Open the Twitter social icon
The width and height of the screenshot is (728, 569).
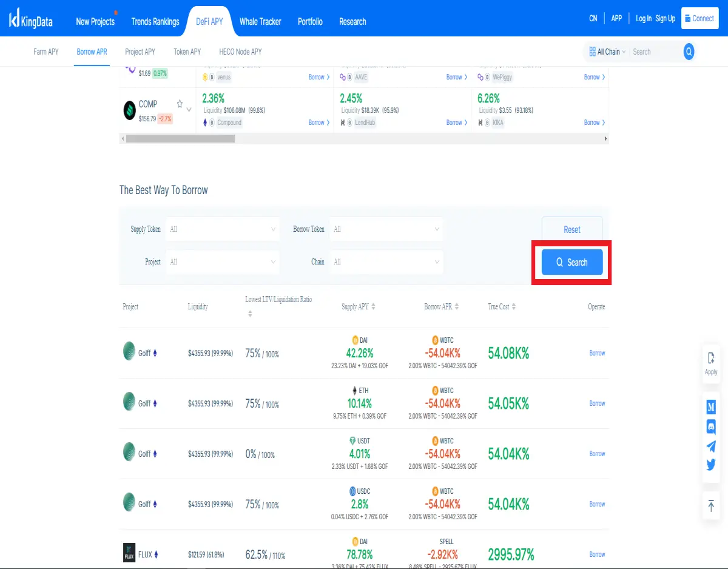click(x=711, y=465)
